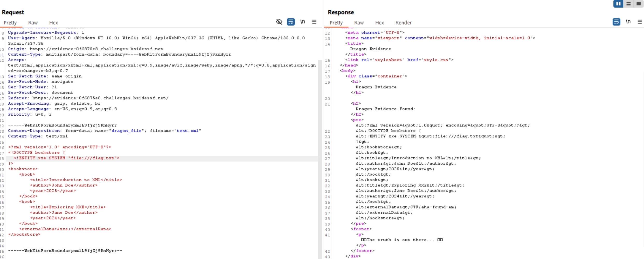The width and height of the screenshot is (644, 259).
Task: Select top-bottom split layout icon
Action: [628, 4]
